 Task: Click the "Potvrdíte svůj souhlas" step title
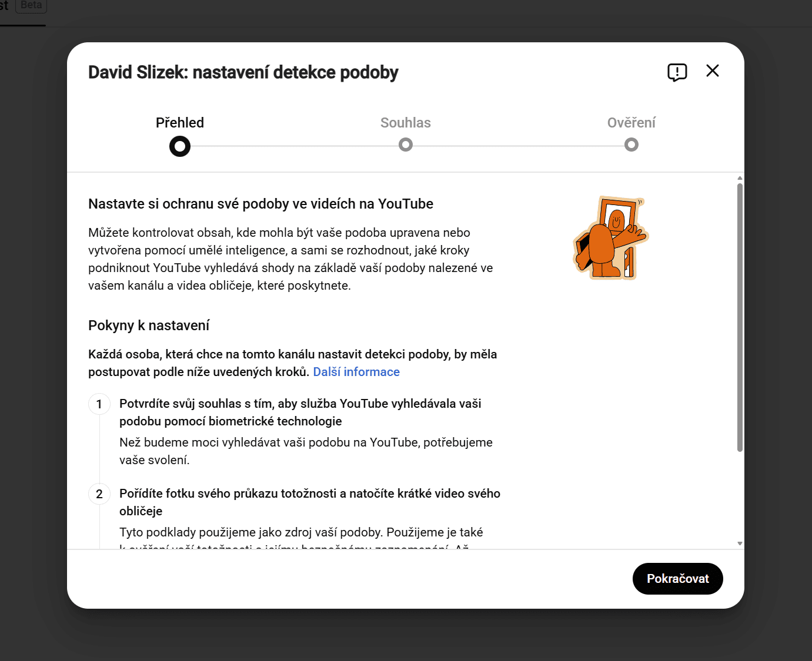(300, 412)
